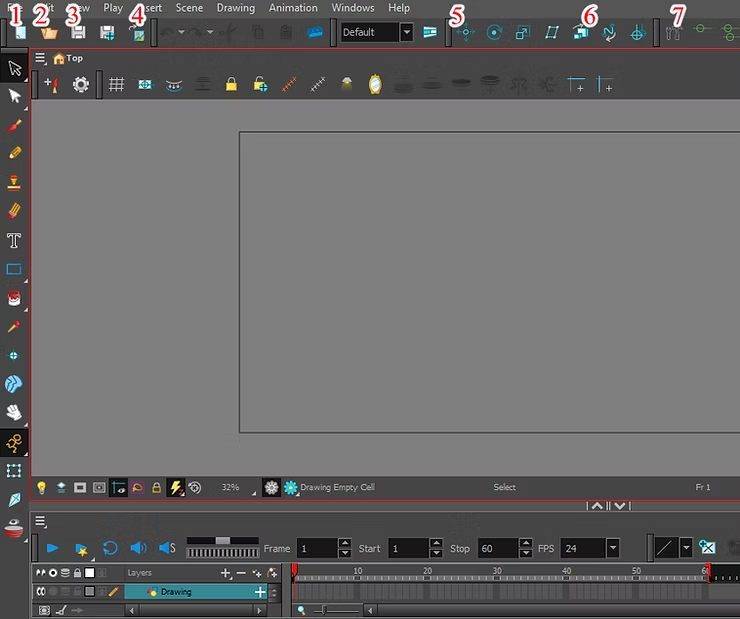Toggle the Light Table in camera toolbar

(x=347, y=84)
